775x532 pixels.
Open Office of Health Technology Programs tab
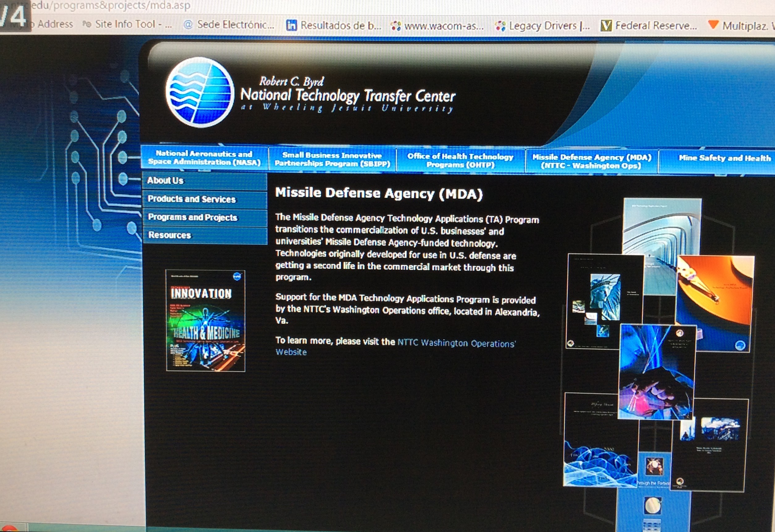tap(460, 160)
